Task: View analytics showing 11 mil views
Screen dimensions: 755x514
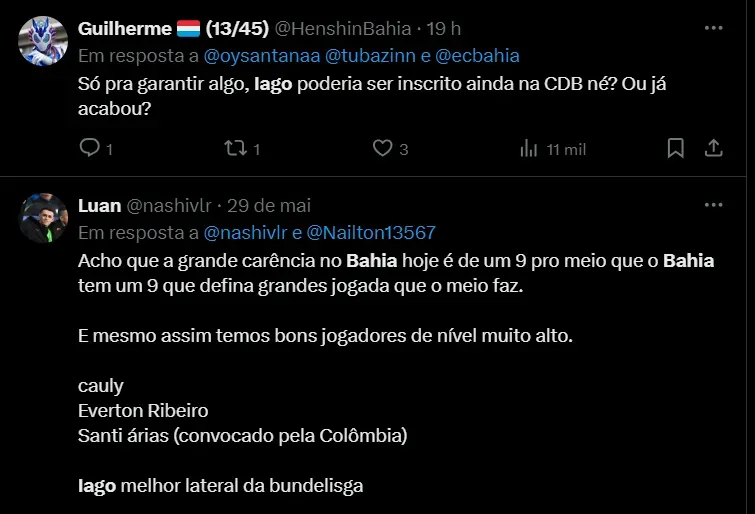Action: [530, 149]
